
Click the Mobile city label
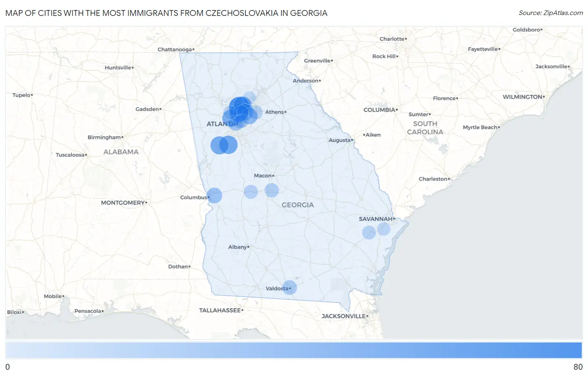[53, 297]
